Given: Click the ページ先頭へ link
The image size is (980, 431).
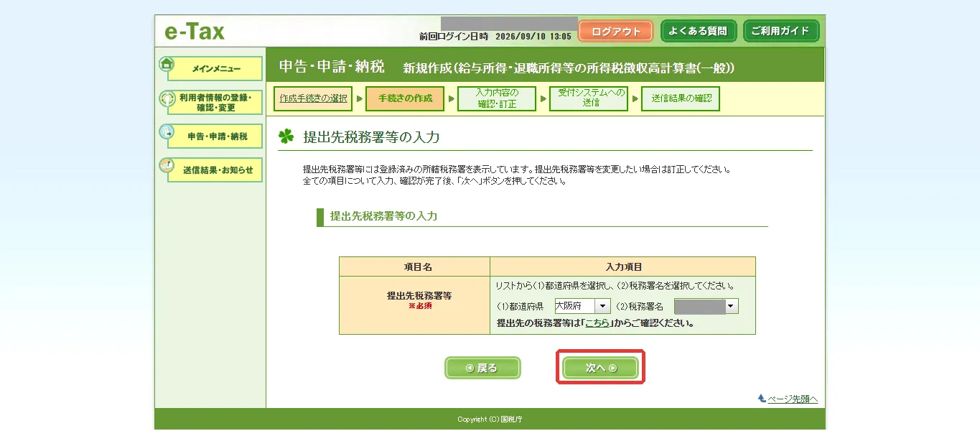Looking at the screenshot, I should (x=793, y=399).
